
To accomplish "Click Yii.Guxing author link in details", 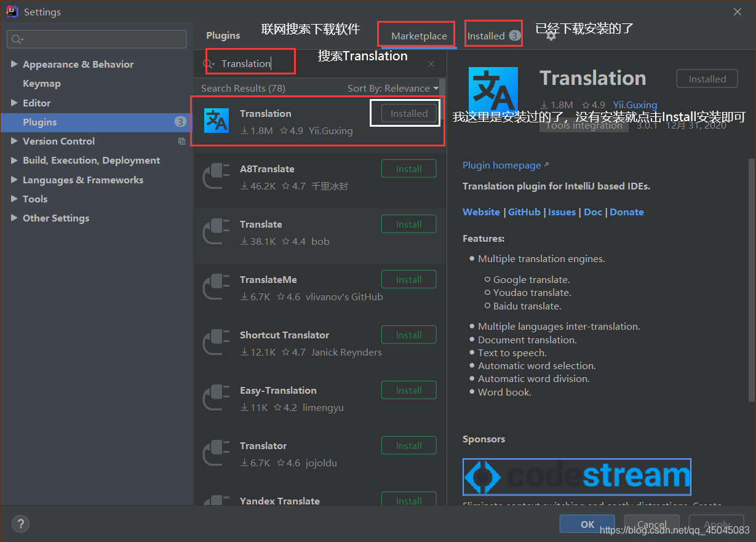I will (x=635, y=105).
